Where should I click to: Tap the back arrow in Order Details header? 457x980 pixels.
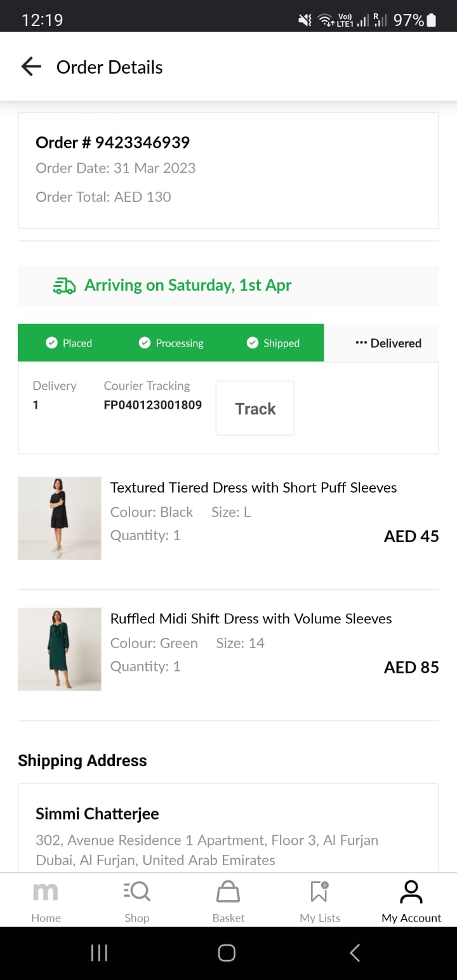pos(31,67)
